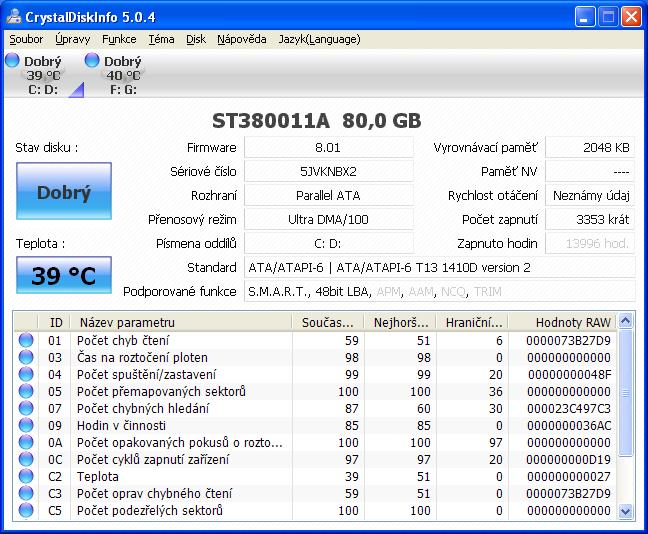Click RAW value 0000000048F in row 04
Screen dimensions: 648x534
(x=569, y=374)
